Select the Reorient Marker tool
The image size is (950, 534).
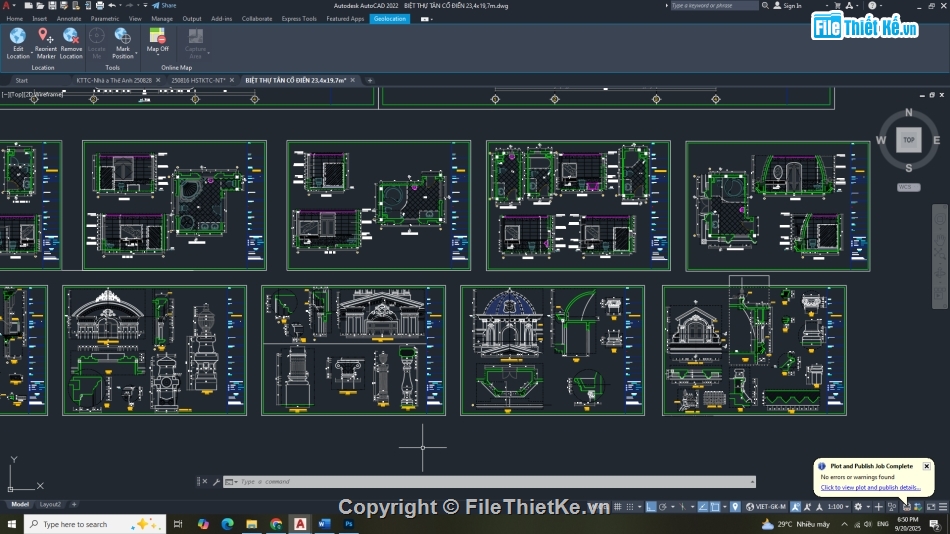tap(45, 36)
